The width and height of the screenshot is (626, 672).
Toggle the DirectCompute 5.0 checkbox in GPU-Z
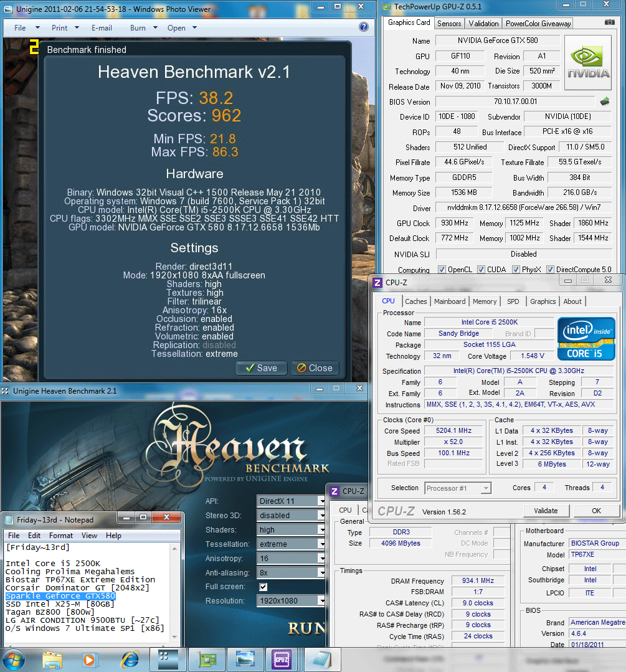[550, 270]
